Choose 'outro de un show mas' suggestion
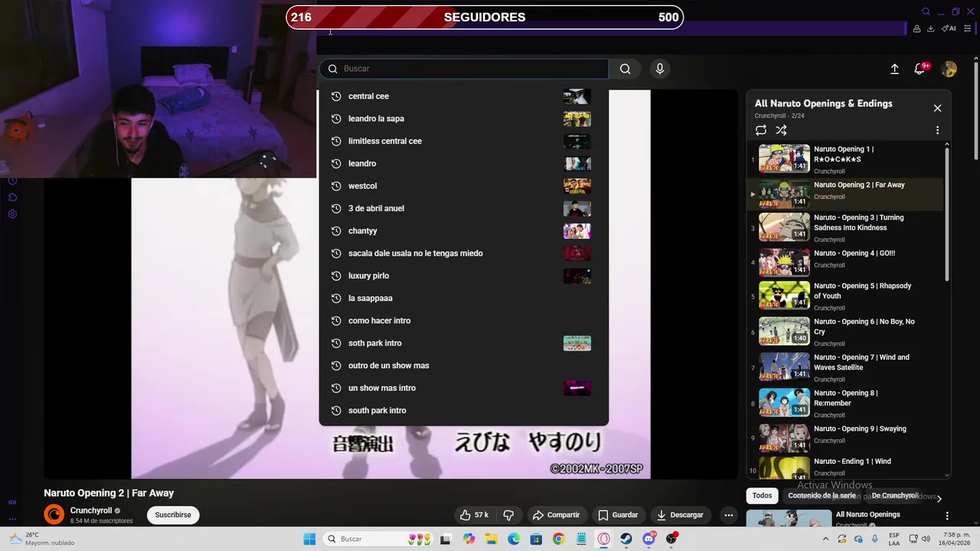Viewport: 980px width, 551px height. 463,366
